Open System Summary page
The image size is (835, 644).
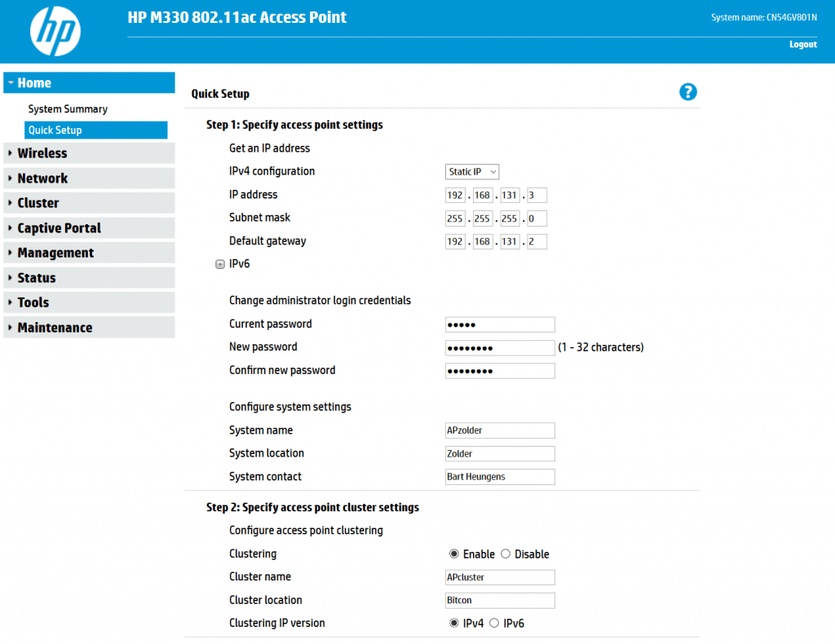click(x=68, y=109)
